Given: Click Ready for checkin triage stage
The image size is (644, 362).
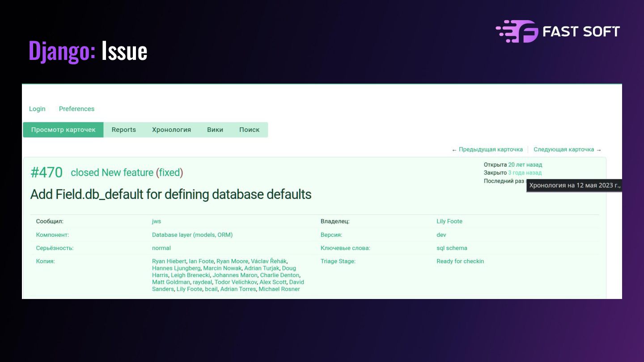Looking at the screenshot, I should click(x=460, y=261).
